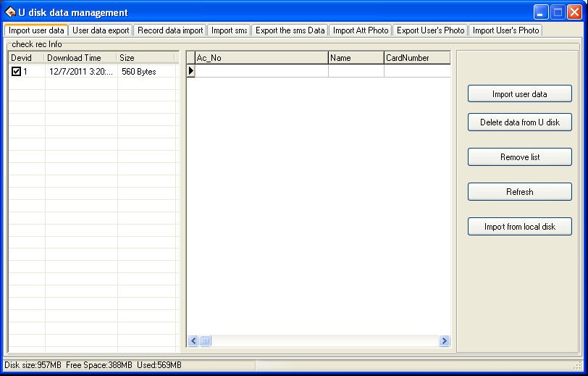Click horizontal scrollbar right arrow
588x376 pixels.
point(444,341)
